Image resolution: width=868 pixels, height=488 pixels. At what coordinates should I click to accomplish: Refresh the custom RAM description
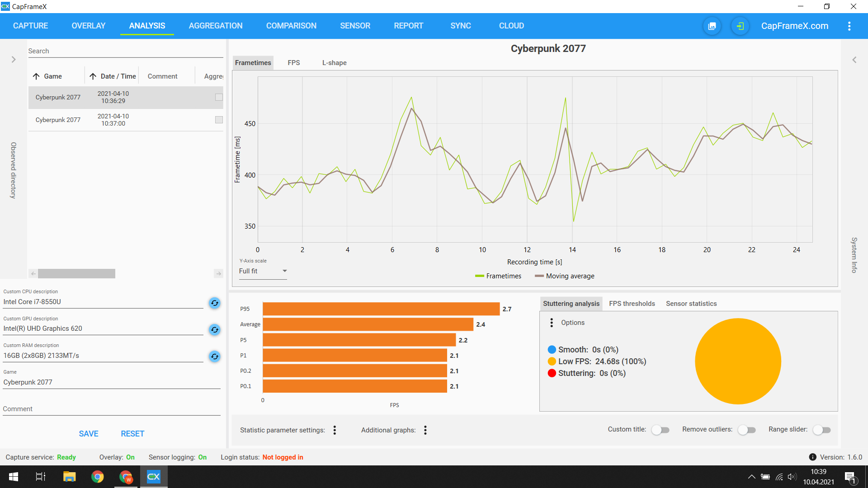click(x=215, y=357)
